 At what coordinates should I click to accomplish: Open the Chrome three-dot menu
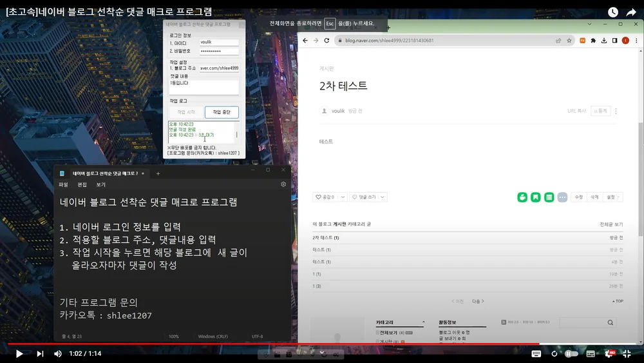point(636,40)
